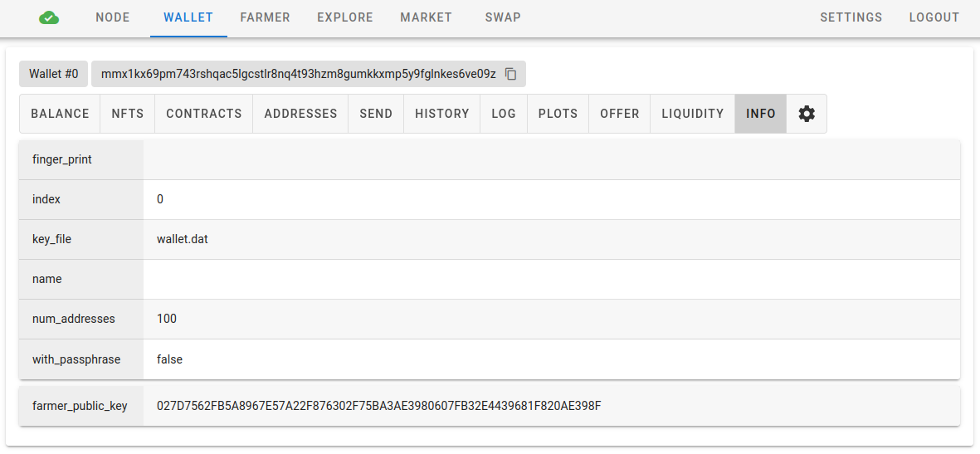Go to the EXPLORE page

[345, 17]
